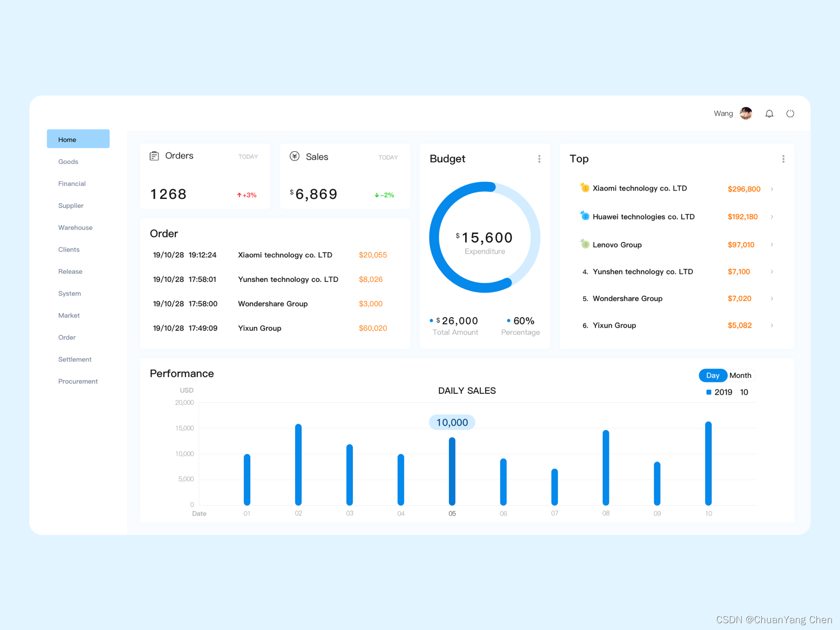
Task: Click the $26,000 Total Amount value
Action: [457, 321]
